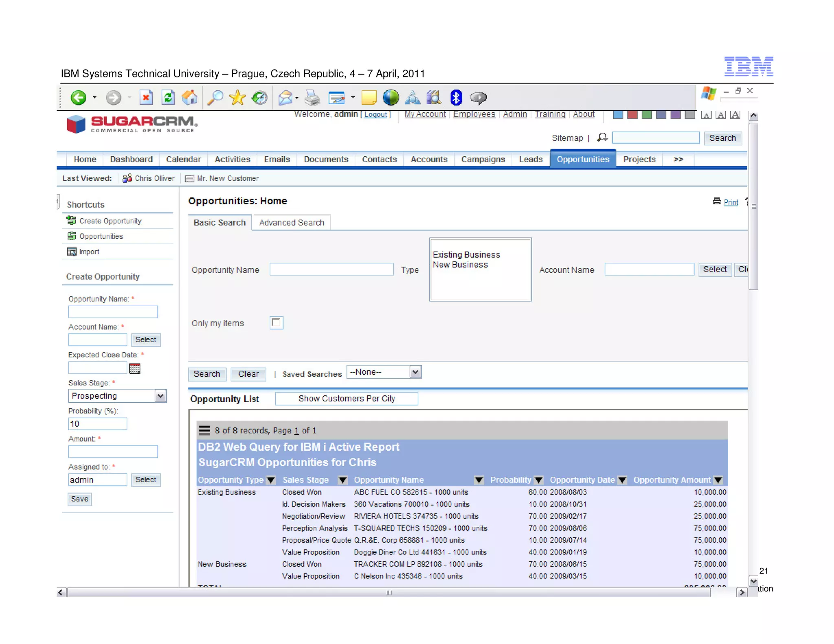The height and width of the screenshot is (644, 834).
Task: Switch to the Advanced Search tab
Action: (x=292, y=223)
